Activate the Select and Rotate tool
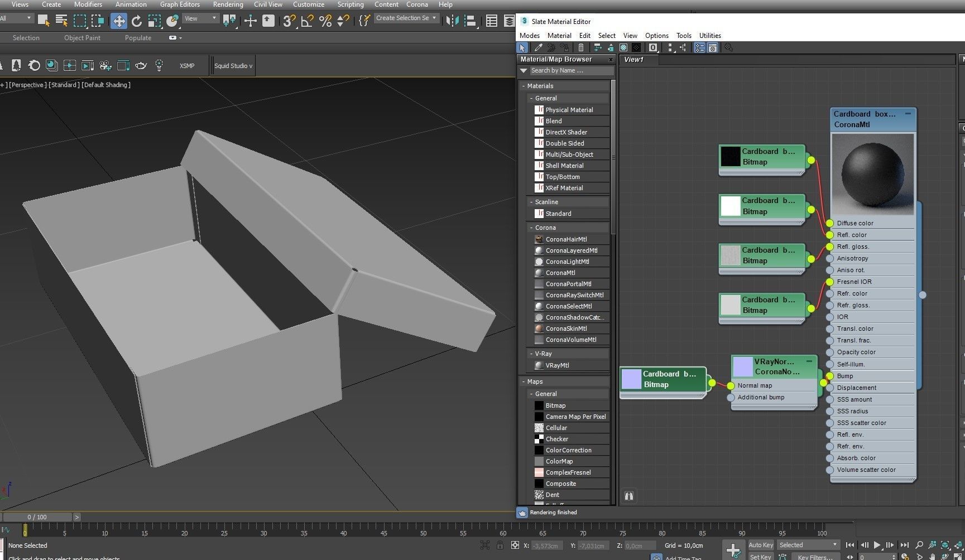This screenshot has height=560, width=965. pos(137,21)
